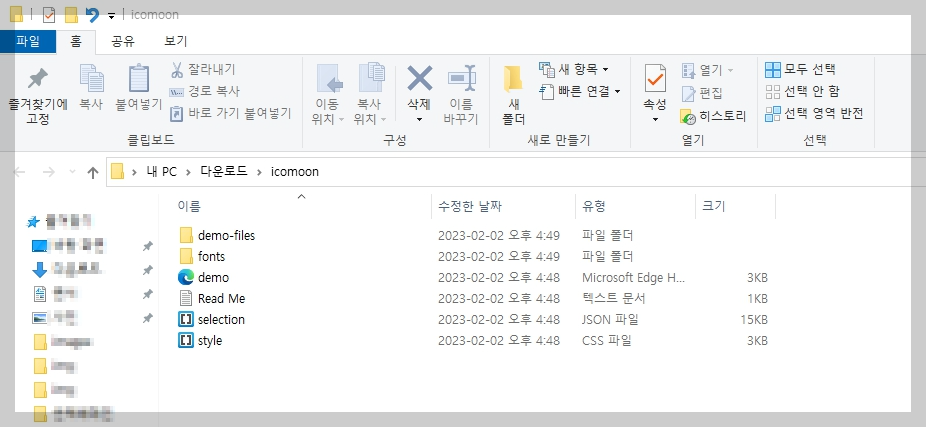Viewport: 926px width, 427px height.
Task: Click 내 PC in address bar
Action: coord(162,172)
